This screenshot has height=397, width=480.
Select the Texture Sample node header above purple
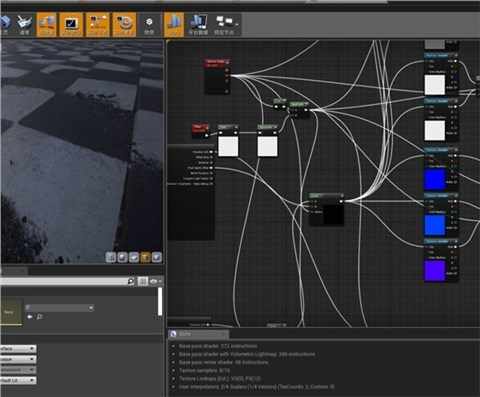click(441, 241)
